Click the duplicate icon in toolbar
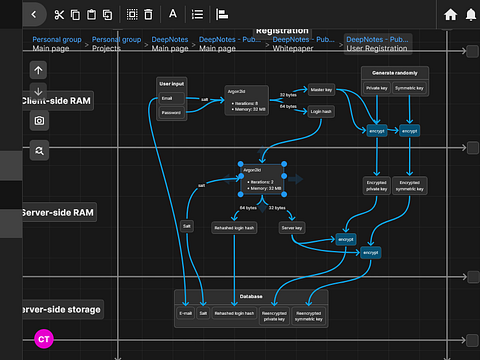This screenshot has height=360, width=480. point(107,15)
